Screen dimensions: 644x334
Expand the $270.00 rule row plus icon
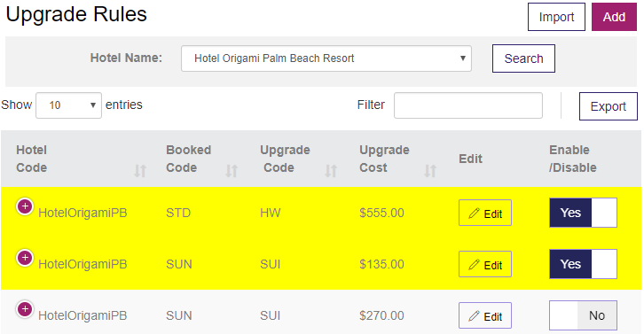pyautogui.click(x=25, y=309)
